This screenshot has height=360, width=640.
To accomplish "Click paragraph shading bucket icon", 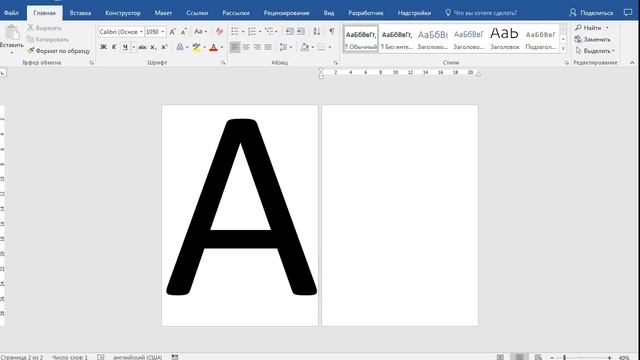I will pos(304,47).
